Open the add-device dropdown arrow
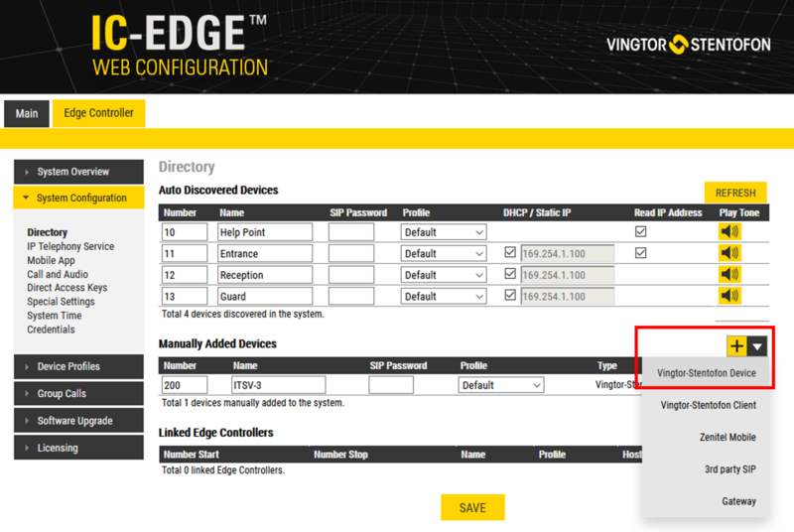 pos(757,346)
